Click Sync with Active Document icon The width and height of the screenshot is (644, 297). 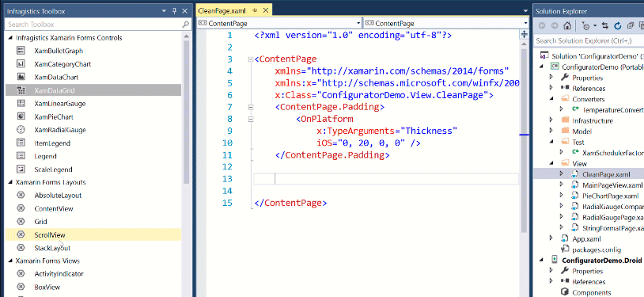click(x=604, y=26)
